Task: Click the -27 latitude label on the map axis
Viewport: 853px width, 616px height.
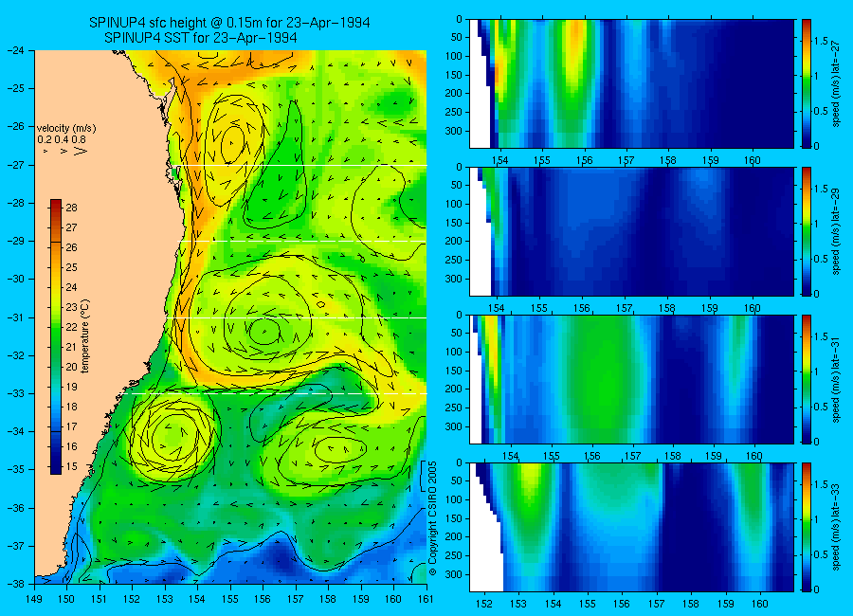Action: (16, 165)
